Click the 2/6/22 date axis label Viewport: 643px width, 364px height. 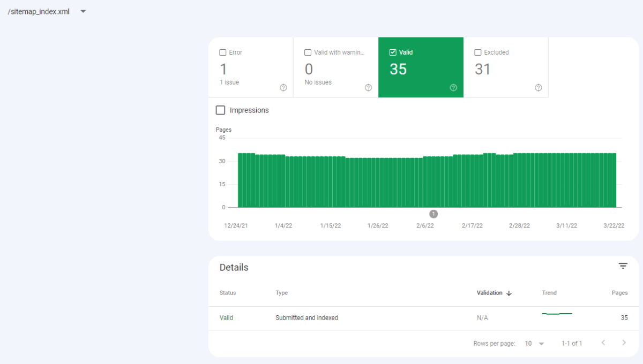425,226
